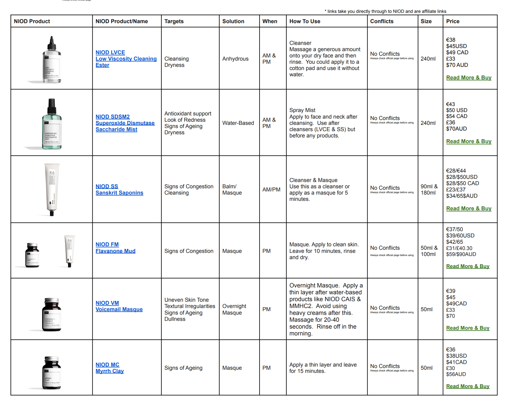This screenshot has height=420, width=511.
Task: Open the NIOD SS Sanskrit Saponins link
Action: pos(119,189)
